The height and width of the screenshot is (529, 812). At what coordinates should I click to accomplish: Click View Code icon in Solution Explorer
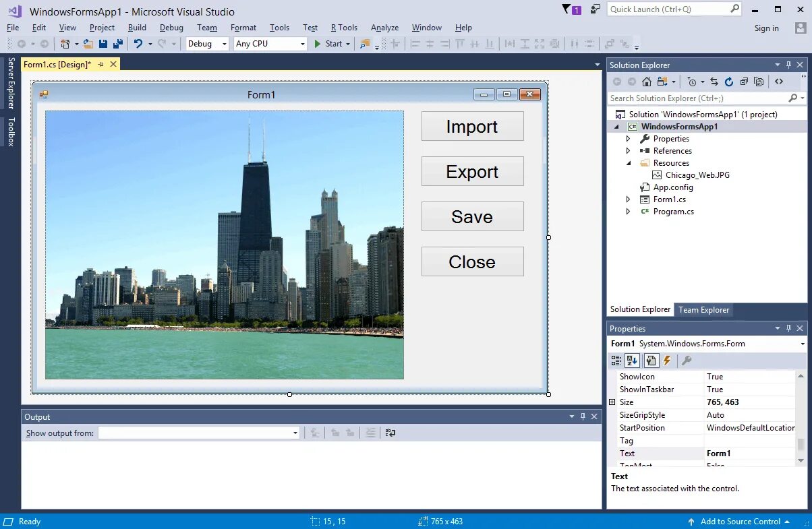coord(779,82)
